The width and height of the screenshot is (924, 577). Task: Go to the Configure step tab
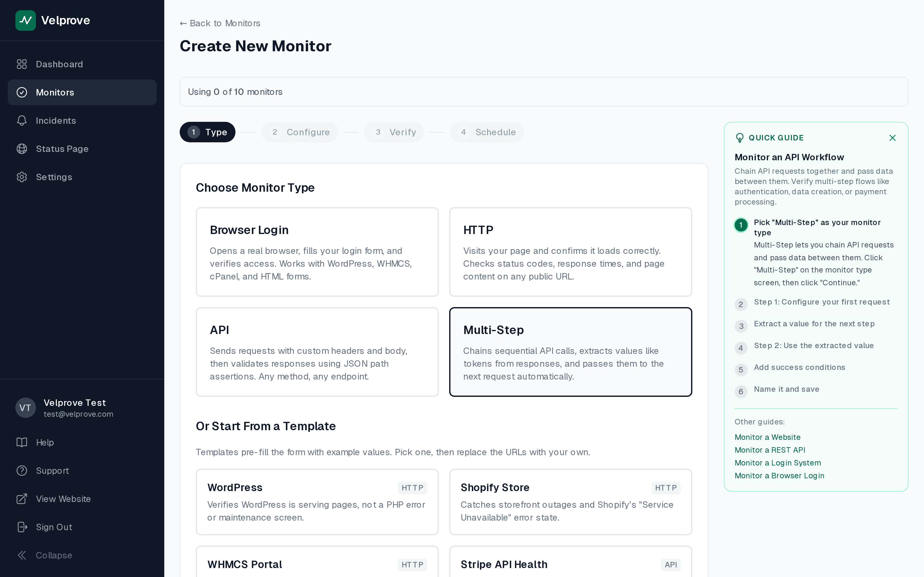[300, 132]
